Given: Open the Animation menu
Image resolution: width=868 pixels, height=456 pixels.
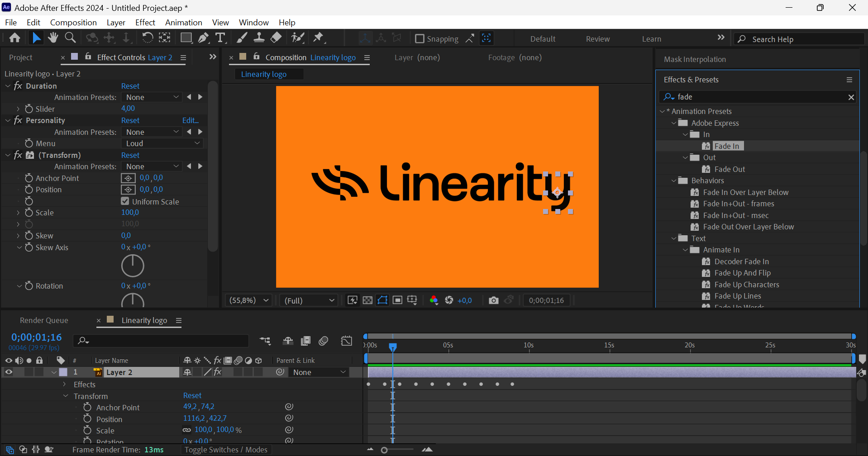Looking at the screenshot, I should 183,22.
